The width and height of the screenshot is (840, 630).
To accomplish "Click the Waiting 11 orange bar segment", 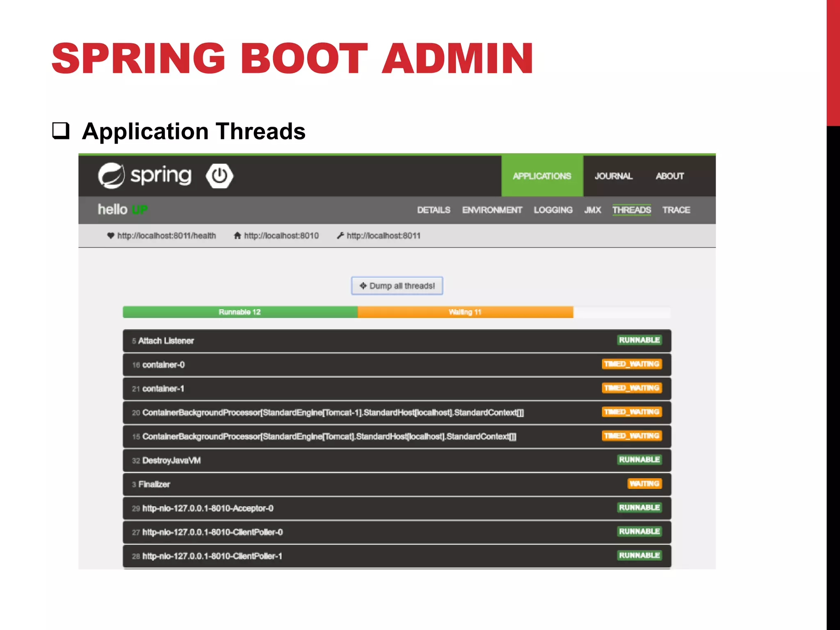I will coord(465,312).
